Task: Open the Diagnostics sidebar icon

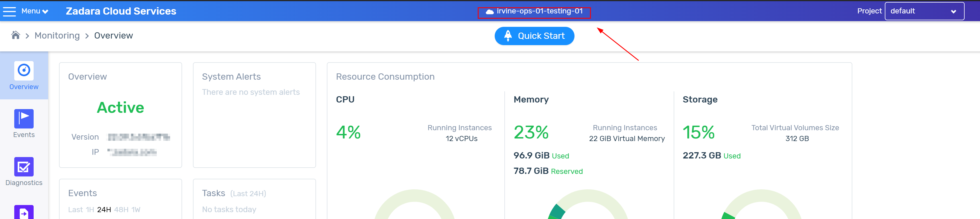Action: (24, 166)
